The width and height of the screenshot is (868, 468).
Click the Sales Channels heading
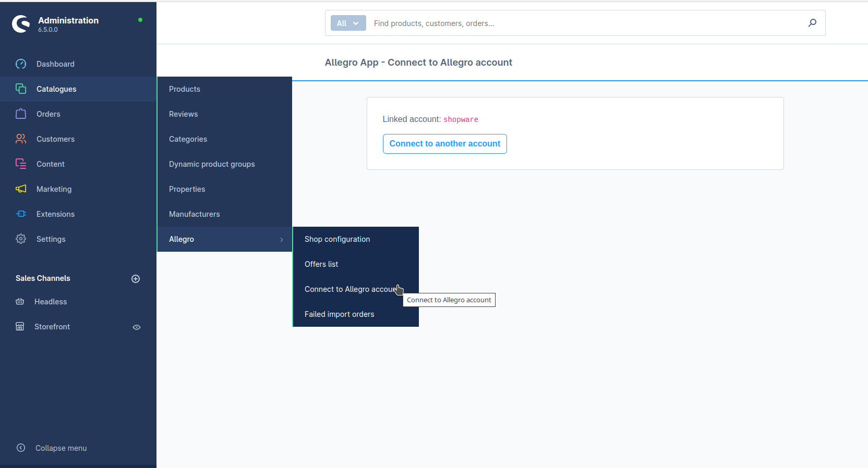pos(43,278)
